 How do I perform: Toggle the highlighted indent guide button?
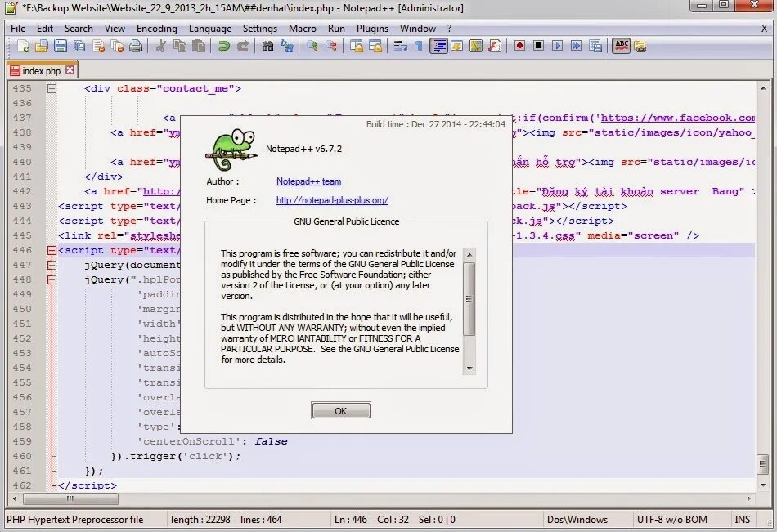pos(438,47)
